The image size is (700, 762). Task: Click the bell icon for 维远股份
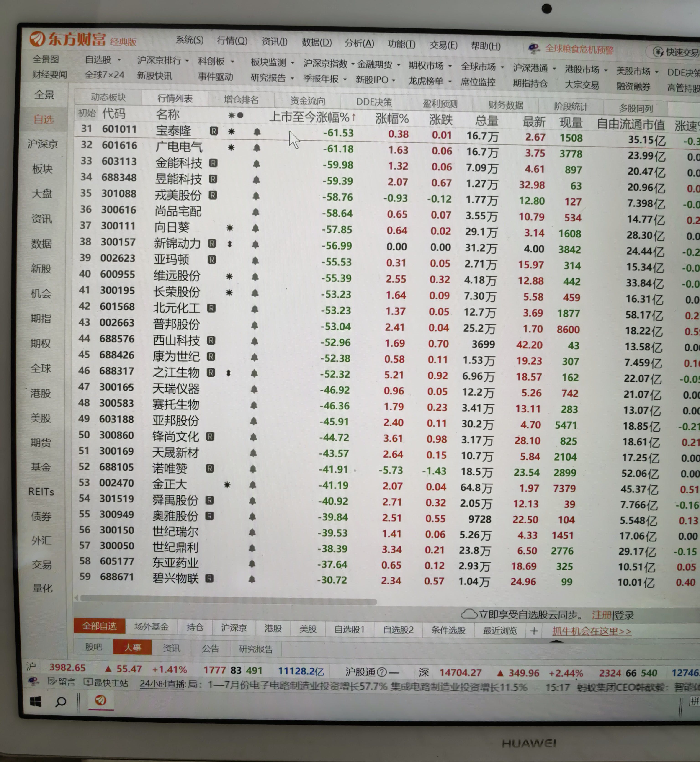(255, 277)
